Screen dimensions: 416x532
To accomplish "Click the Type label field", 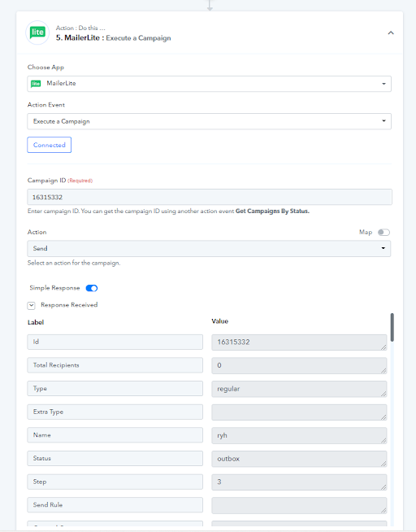I will (115, 389).
